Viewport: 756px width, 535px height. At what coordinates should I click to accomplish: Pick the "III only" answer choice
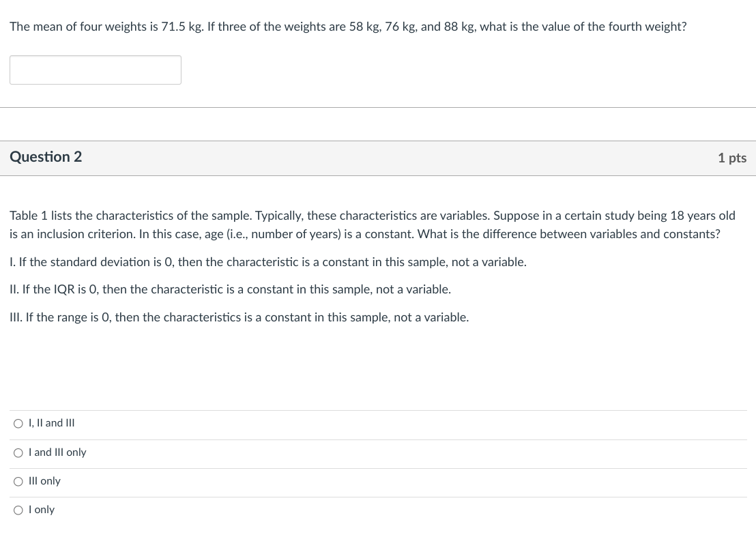click(x=18, y=481)
